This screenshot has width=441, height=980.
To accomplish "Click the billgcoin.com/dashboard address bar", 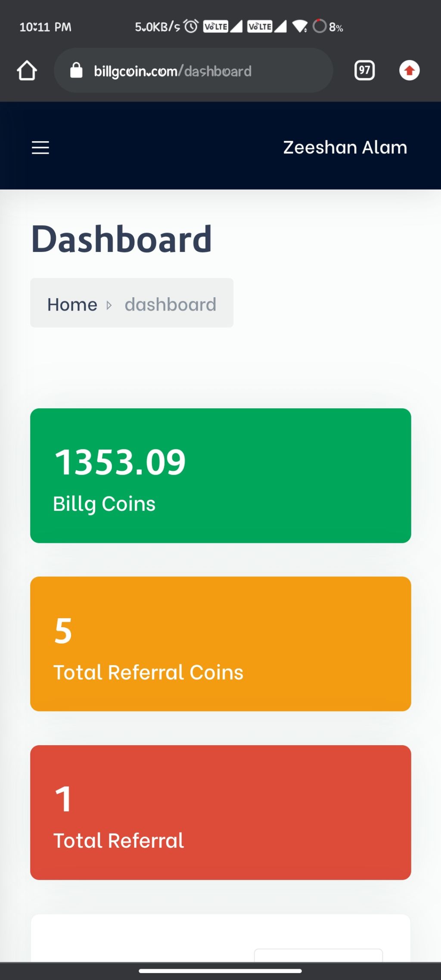I will pyautogui.click(x=193, y=70).
